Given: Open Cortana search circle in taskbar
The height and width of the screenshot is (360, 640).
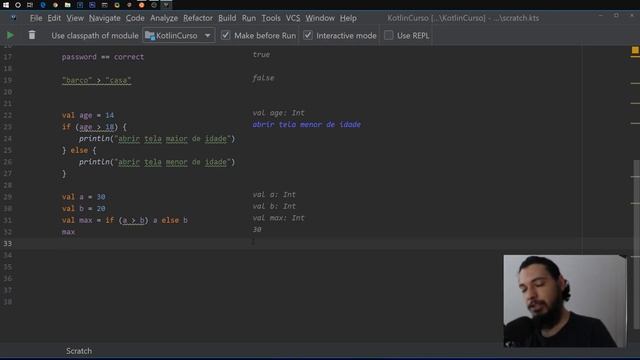Looking at the screenshot, I should 18,5.
